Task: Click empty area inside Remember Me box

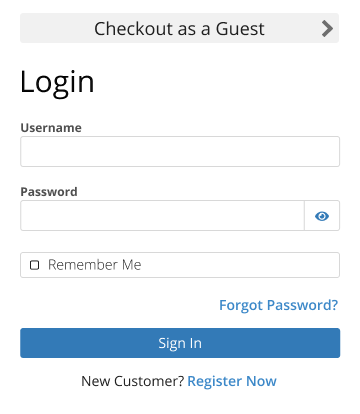Action: (x=240, y=265)
